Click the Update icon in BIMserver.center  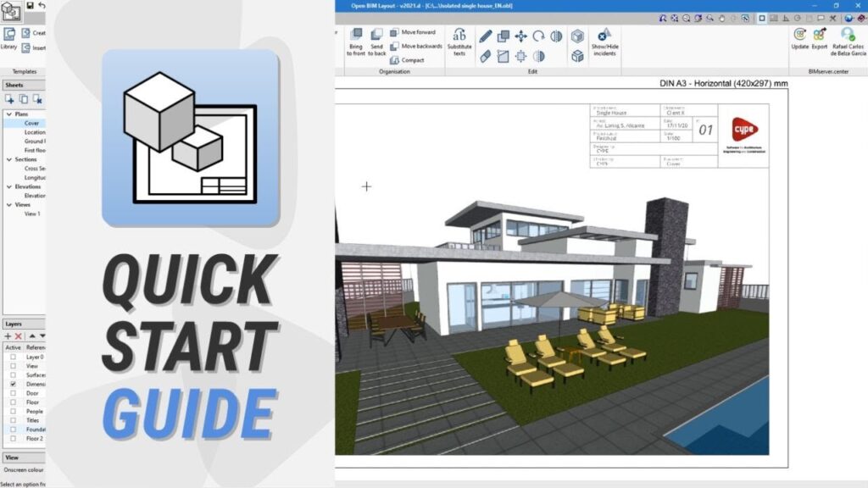(x=799, y=34)
